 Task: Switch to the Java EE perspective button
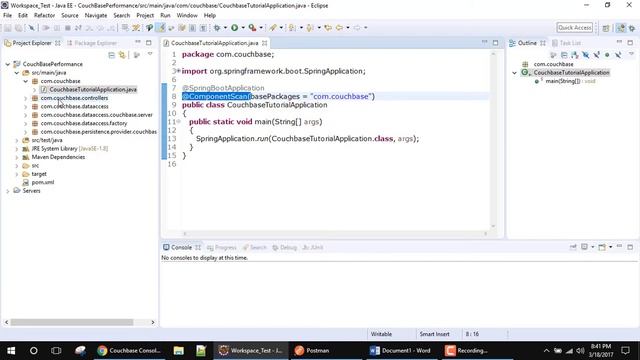click(620, 28)
